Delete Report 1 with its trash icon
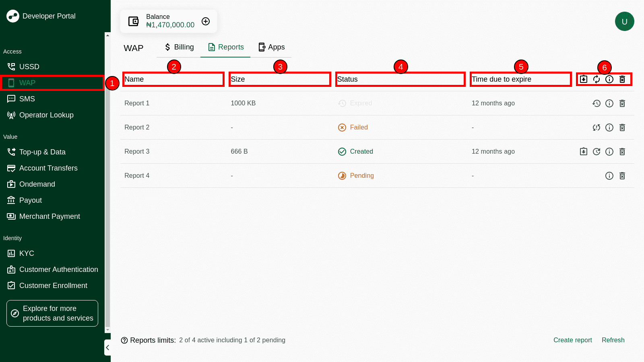Viewport: 644px width, 362px height. [622, 103]
